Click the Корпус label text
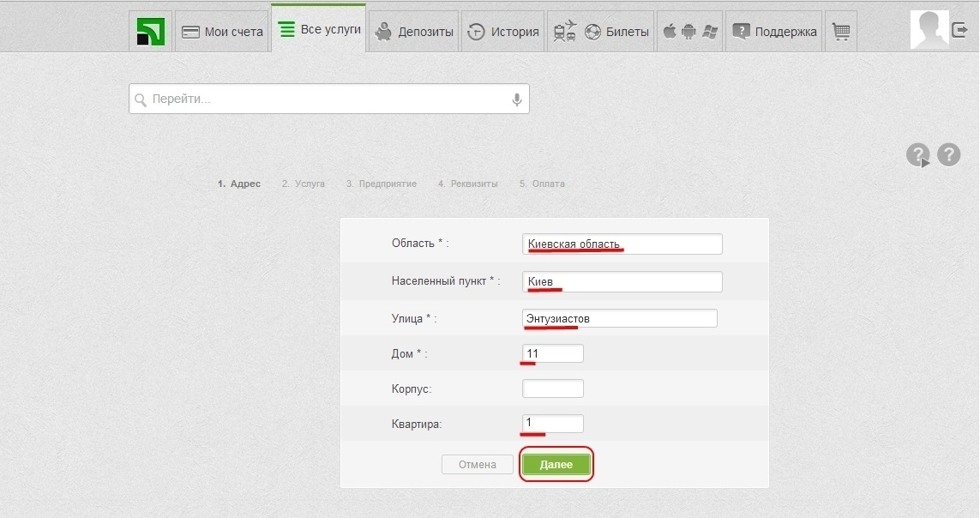Image resolution: width=980 pixels, height=518 pixels. [412, 388]
